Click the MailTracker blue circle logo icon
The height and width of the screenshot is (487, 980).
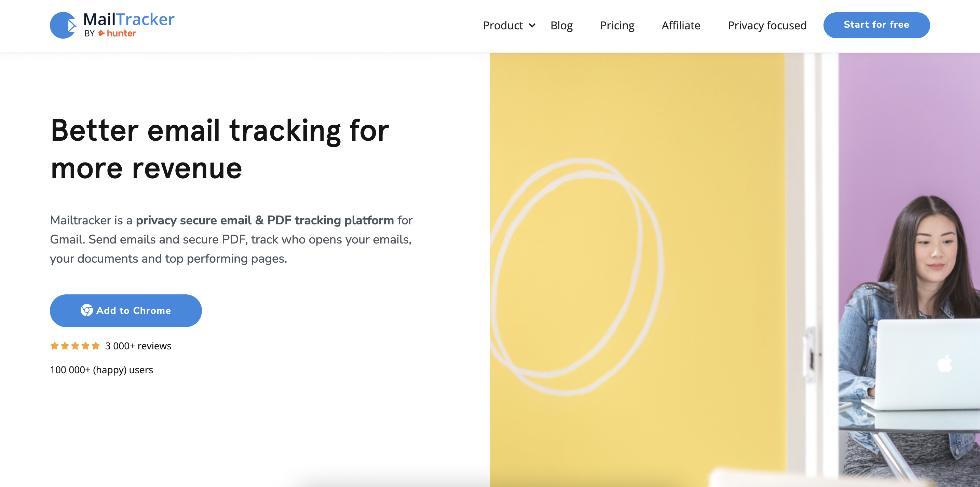pyautogui.click(x=63, y=25)
